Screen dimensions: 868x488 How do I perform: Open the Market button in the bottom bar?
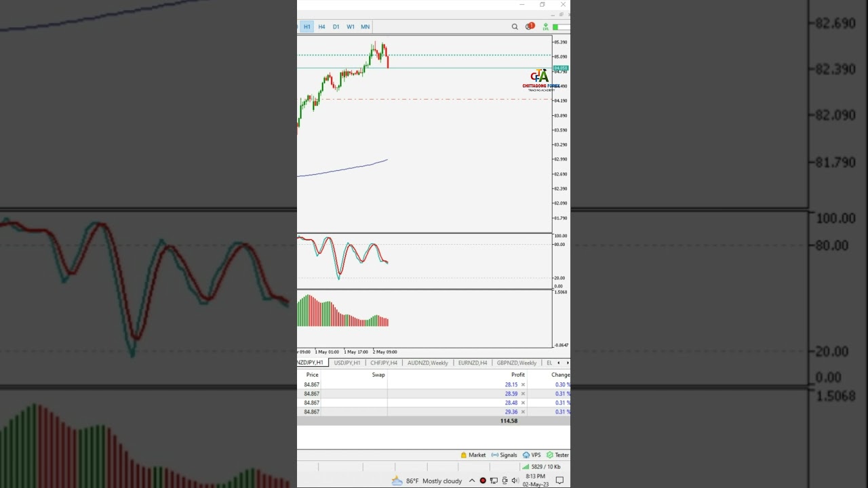point(473,455)
